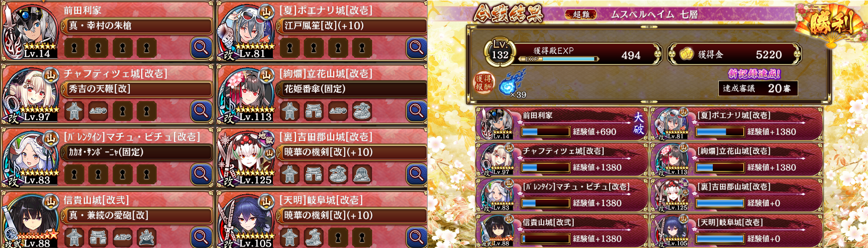Click the magnifier beside カカオ・サンボーニャ(固定)
This screenshot has width=868, height=248.
(201, 174)
